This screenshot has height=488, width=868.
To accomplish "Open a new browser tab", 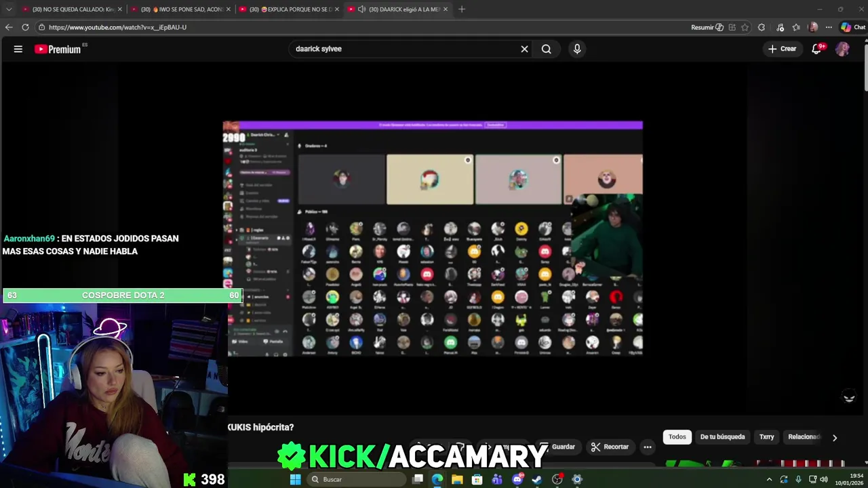I will pyautogui.click(x=462, y=9).
